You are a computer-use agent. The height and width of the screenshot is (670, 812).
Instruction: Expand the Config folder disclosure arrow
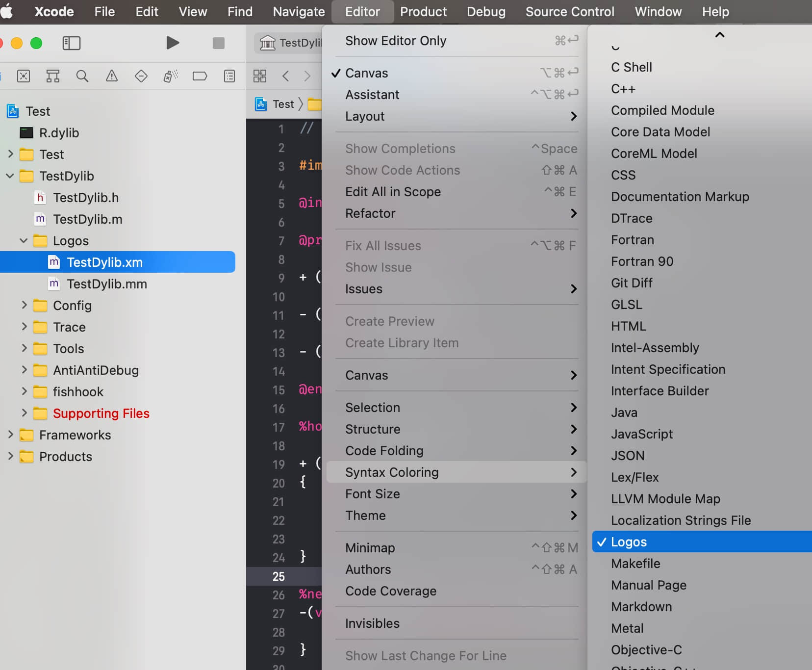click(x=24, y=305)
